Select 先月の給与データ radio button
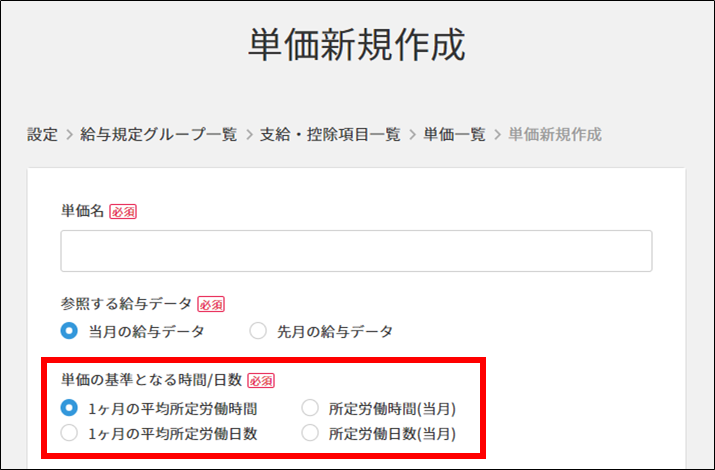The image size is (715, 470). (x=258, y=331)
